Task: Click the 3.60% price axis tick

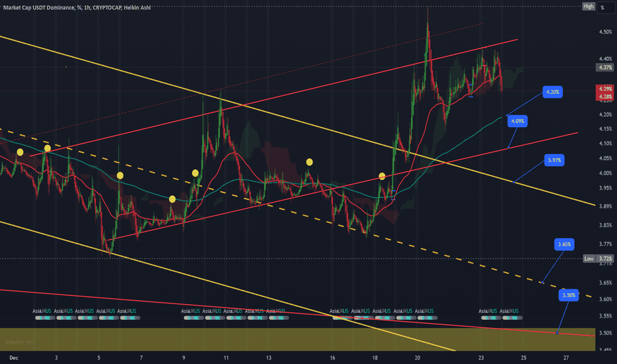Action: 605,298
